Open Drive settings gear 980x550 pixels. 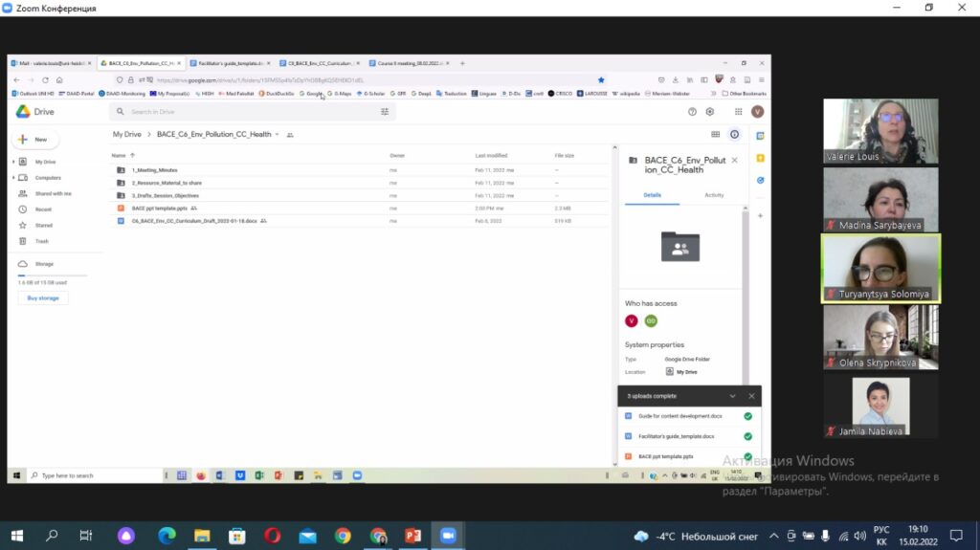710,112
